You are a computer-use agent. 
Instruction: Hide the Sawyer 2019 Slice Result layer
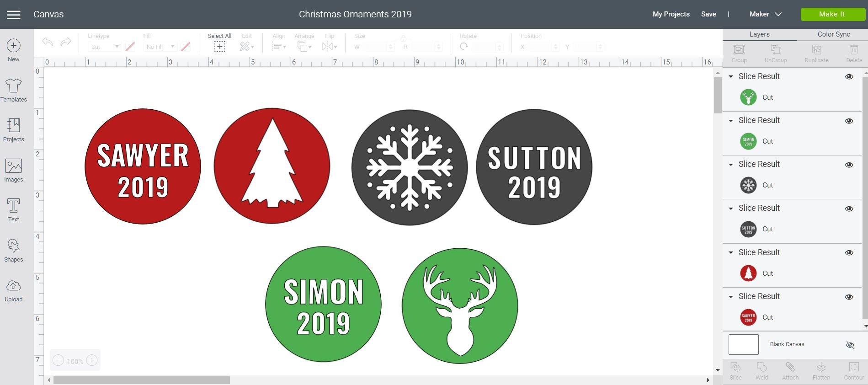(x=849, y=297)
